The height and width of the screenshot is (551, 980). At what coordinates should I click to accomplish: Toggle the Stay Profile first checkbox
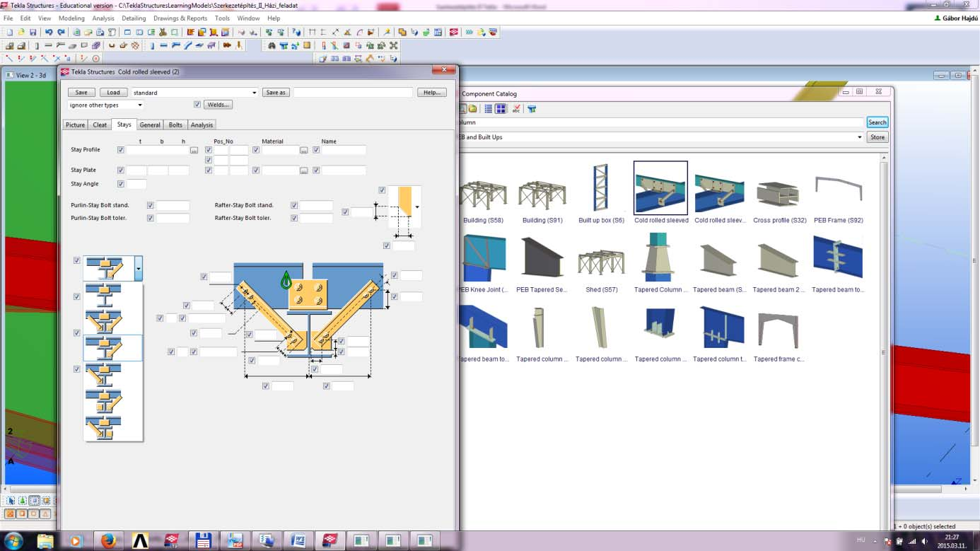click(121, 150)
